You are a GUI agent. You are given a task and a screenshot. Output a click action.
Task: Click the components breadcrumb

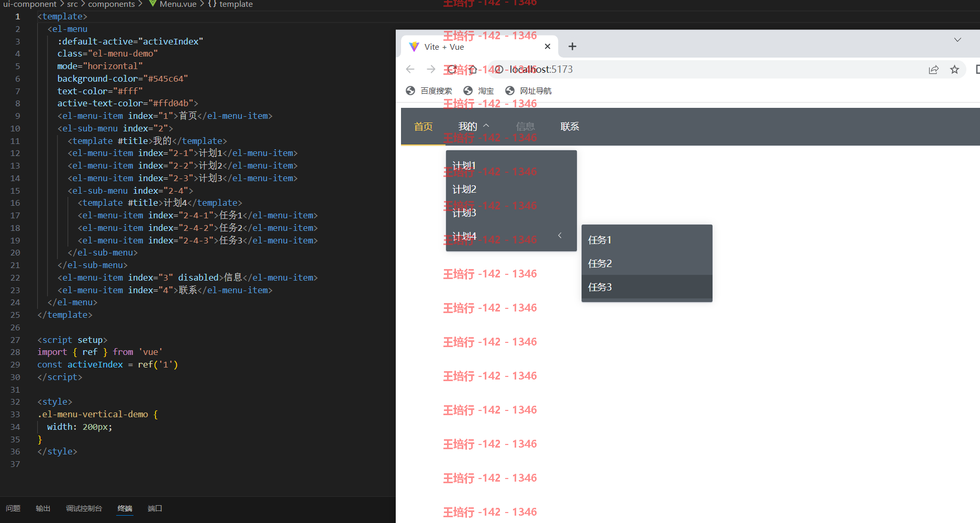pos(112,4)
